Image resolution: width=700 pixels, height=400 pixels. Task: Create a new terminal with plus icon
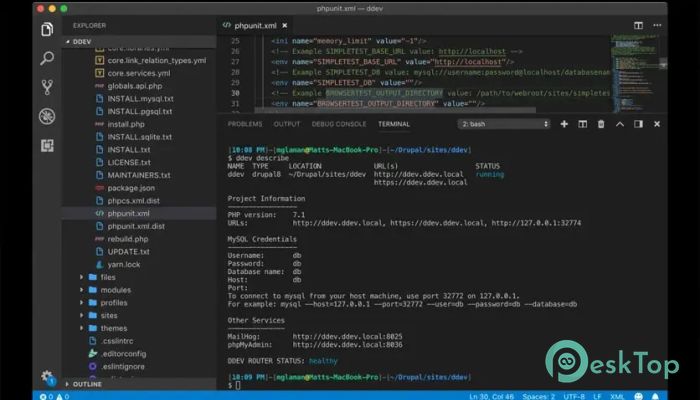564,124
